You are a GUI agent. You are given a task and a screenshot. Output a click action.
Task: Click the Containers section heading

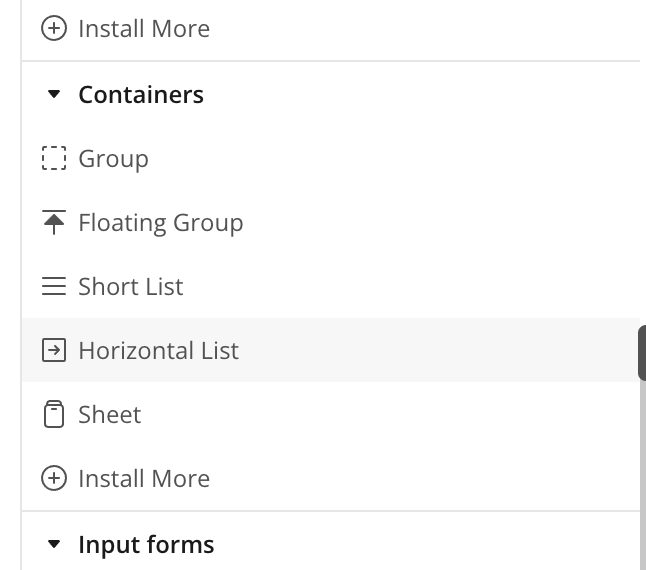141,95
